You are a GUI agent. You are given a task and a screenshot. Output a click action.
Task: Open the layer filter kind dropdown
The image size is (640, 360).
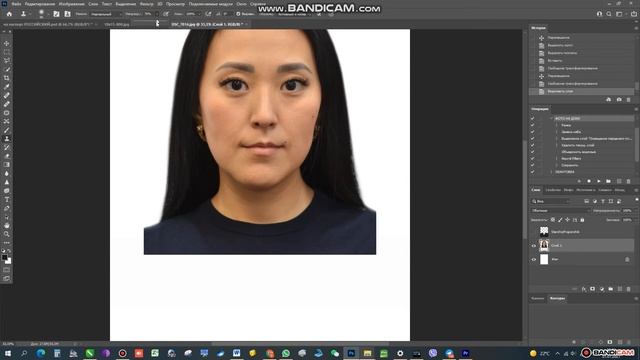coord(551,201)
